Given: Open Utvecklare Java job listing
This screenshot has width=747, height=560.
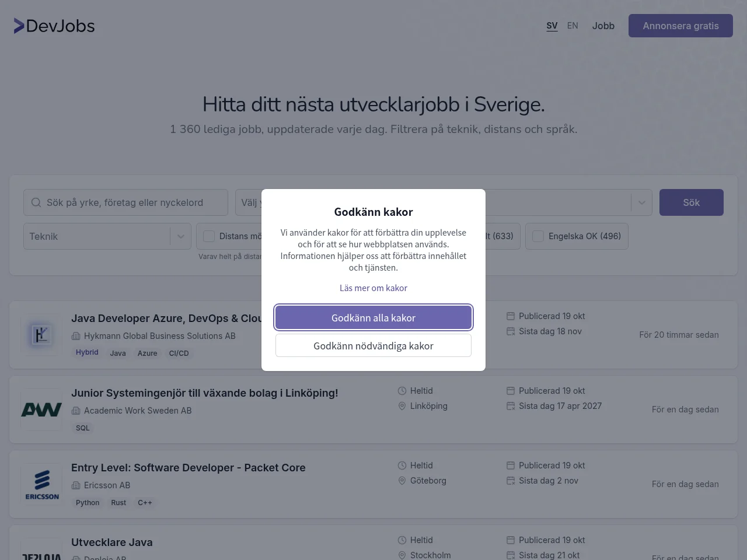Looking at the screenshot, I should [112, 542].
